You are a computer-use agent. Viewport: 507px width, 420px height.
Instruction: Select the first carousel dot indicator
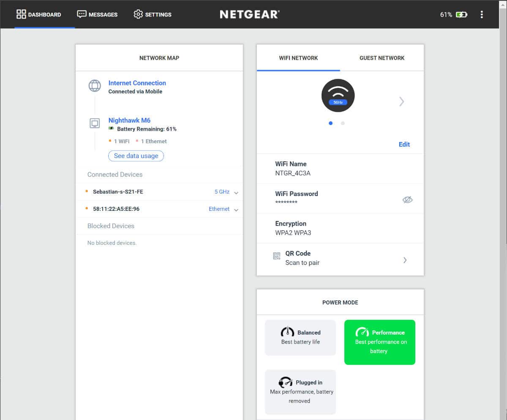pos(330,123)
